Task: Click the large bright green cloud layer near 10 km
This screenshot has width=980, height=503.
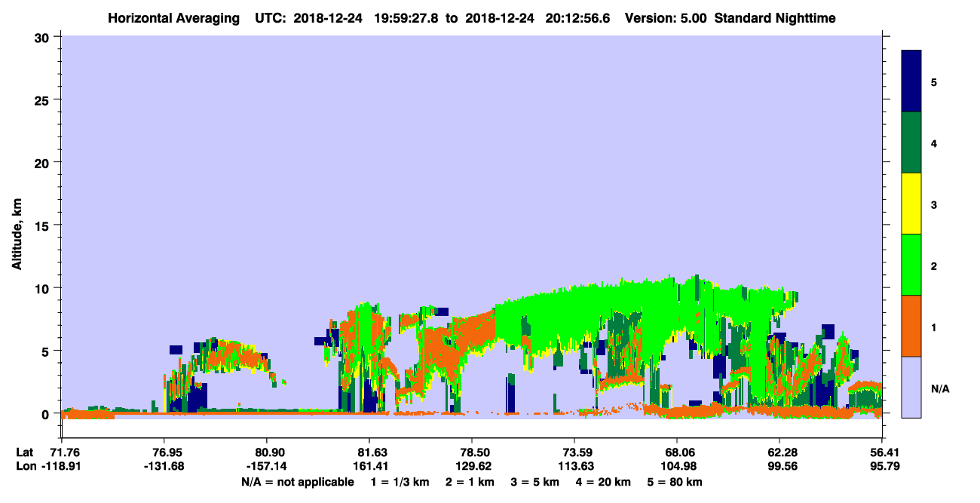Action: pyautogui.click(x=641, y=305)
